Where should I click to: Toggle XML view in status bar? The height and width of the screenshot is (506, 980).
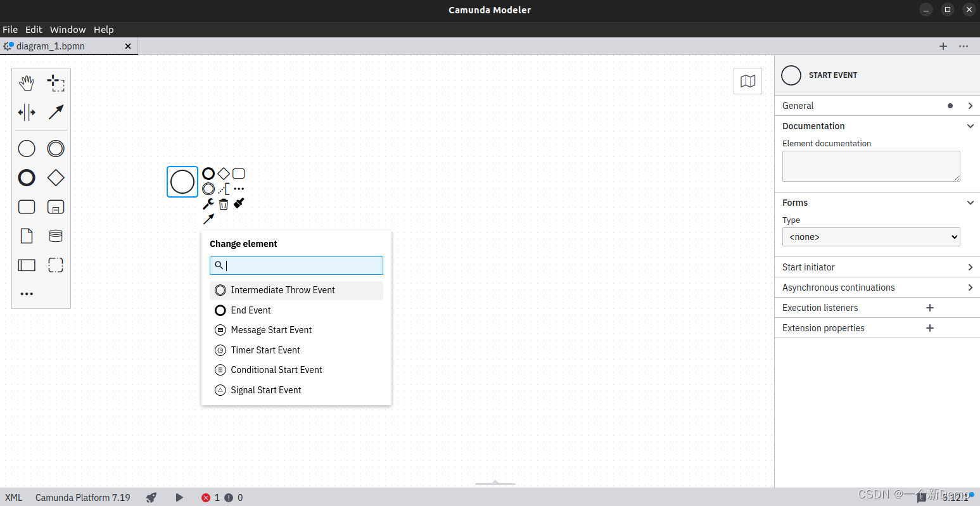pos(14,498)
